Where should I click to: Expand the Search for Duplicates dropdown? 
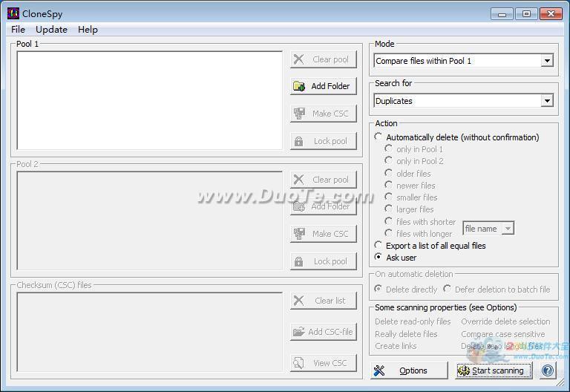(x=547, y=101)
